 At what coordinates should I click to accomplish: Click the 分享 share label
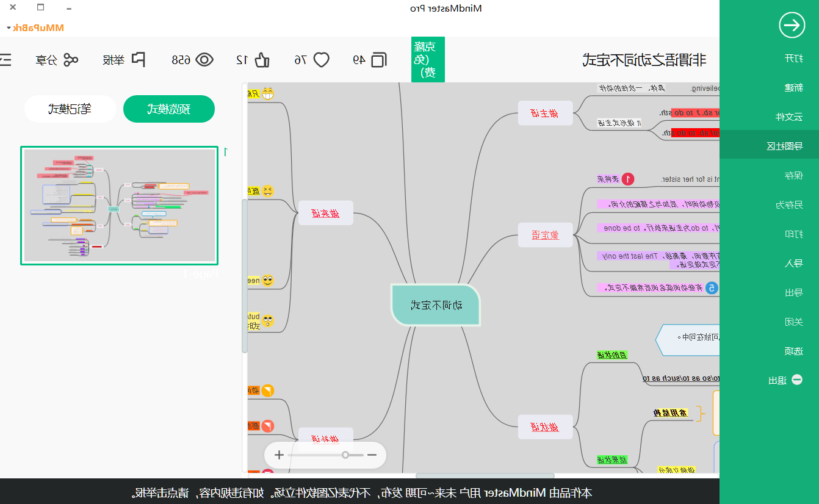click(46, 60)
